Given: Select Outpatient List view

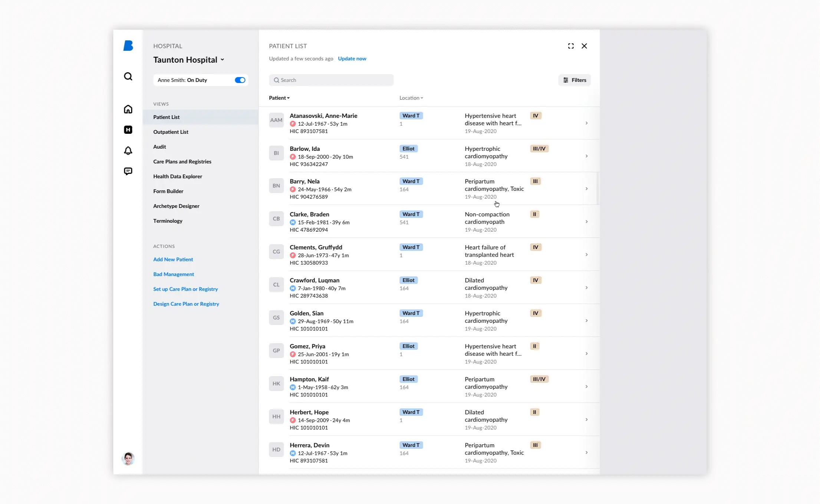Looking at the screenshot, I should tap(171, 132).
